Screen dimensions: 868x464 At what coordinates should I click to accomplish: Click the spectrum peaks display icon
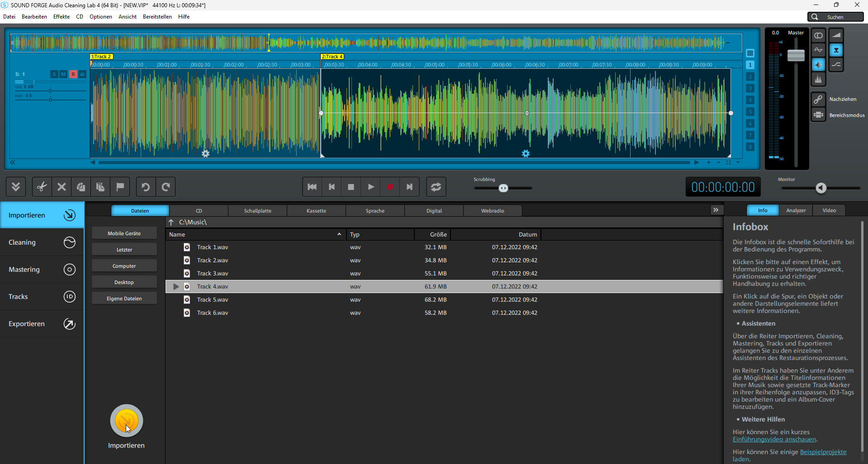[818, 79]
